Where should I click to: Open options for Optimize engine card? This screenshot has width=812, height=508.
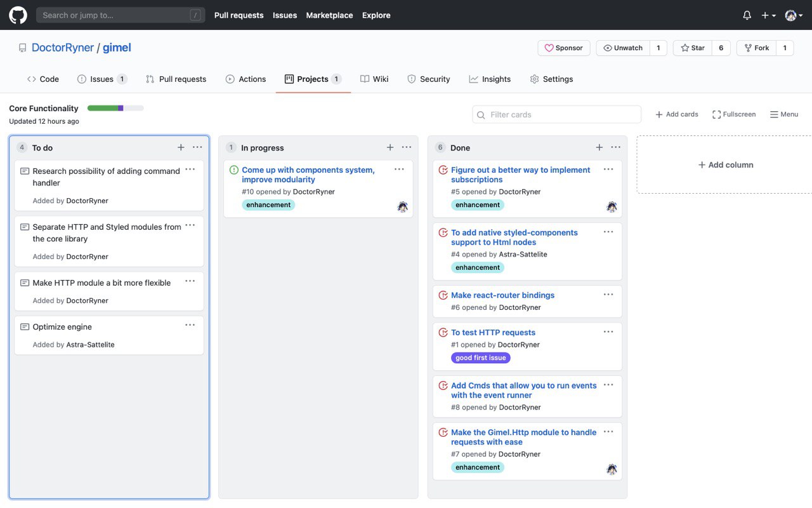(x=190, y=325)
